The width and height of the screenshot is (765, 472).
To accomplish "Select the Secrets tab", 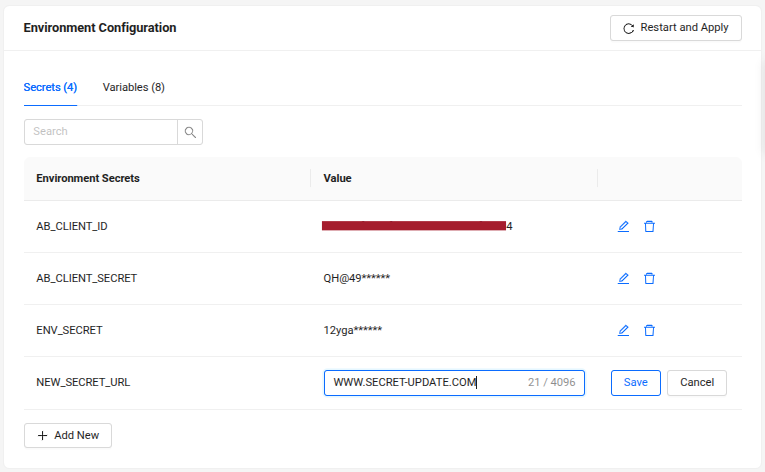I will tap(50, 87).
